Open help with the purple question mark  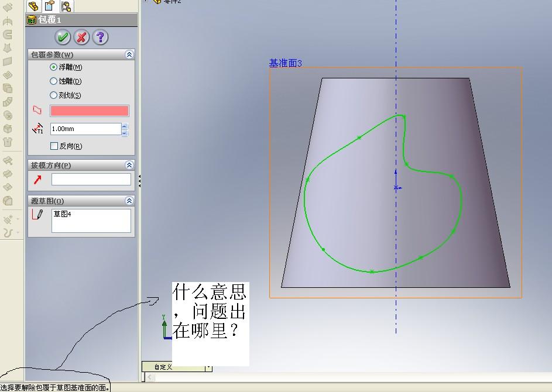[100, 37]
